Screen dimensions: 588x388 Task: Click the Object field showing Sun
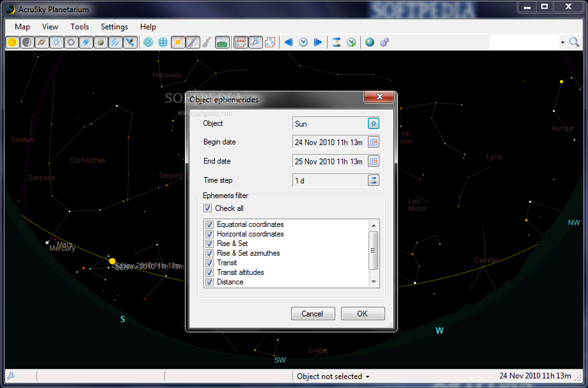330,123
